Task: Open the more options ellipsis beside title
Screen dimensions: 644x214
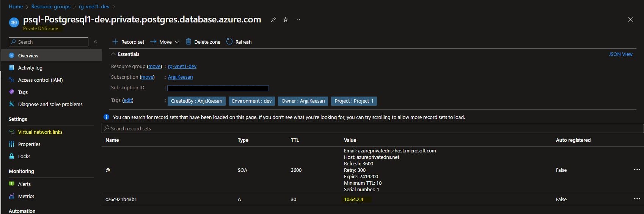Action: tap(298, 19)
